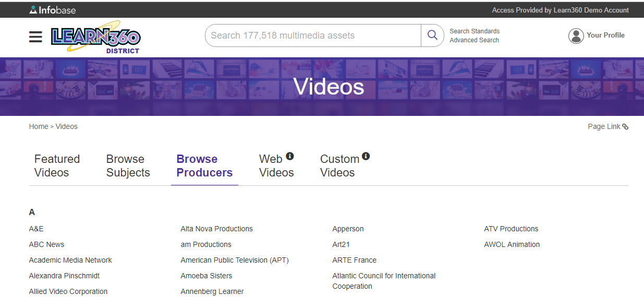The image size is (644, 307).
Task: Open the Amoeba Sisters producer link
Action: click(x=206, y=276)
